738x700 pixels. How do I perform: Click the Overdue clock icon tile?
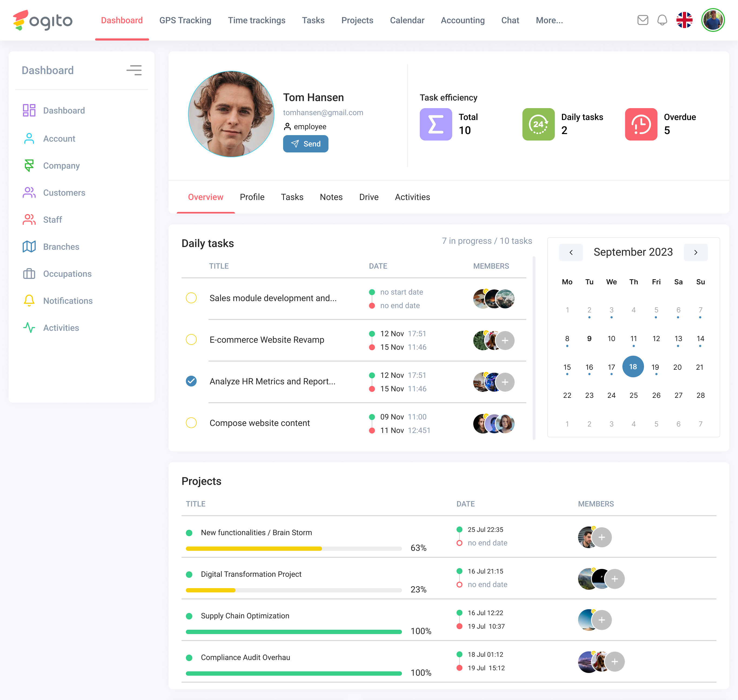pos(641,124)
